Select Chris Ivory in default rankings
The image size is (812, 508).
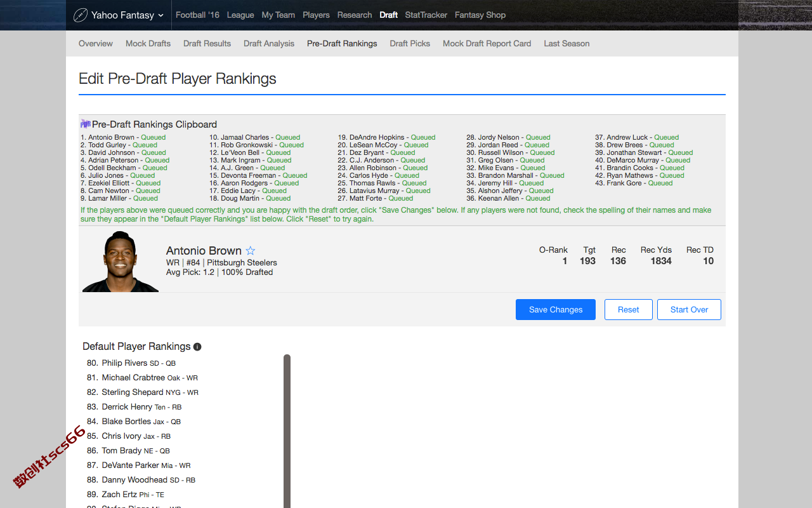coord(129,436)
